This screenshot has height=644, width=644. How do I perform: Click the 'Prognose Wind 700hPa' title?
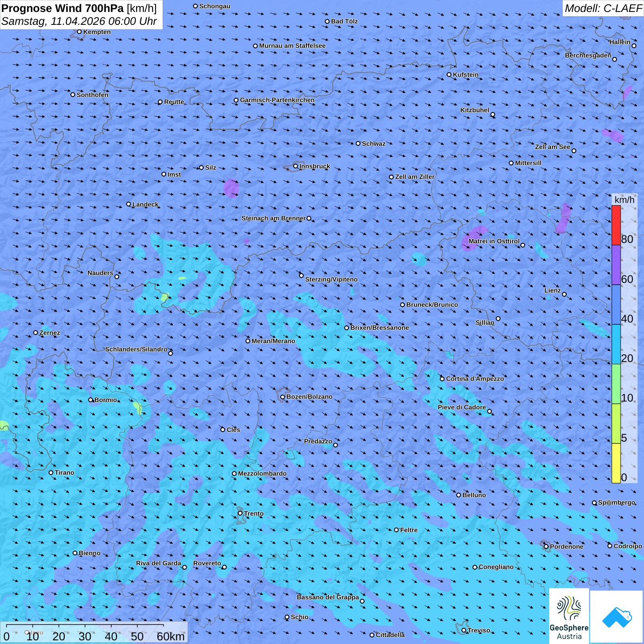point(63,8)
